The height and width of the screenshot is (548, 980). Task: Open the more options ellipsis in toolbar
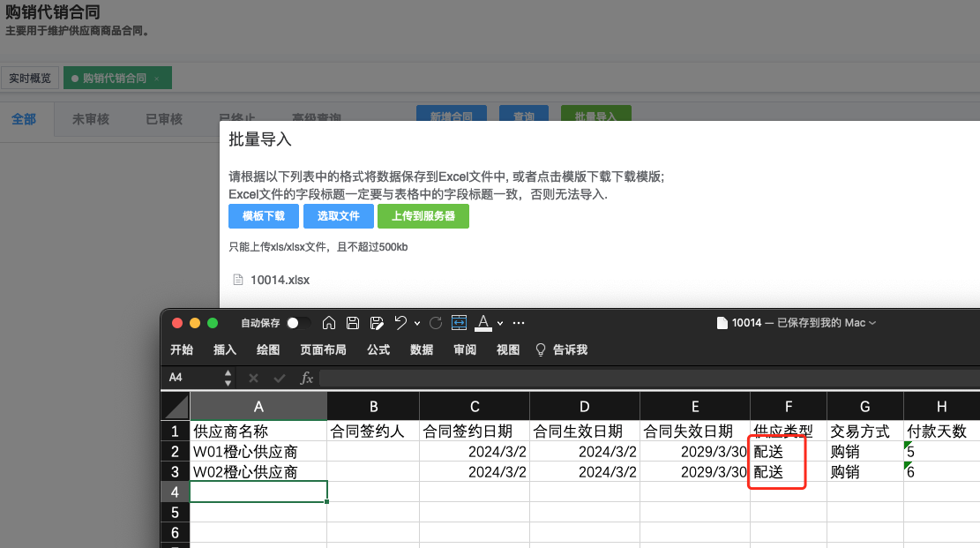[519, 323]
